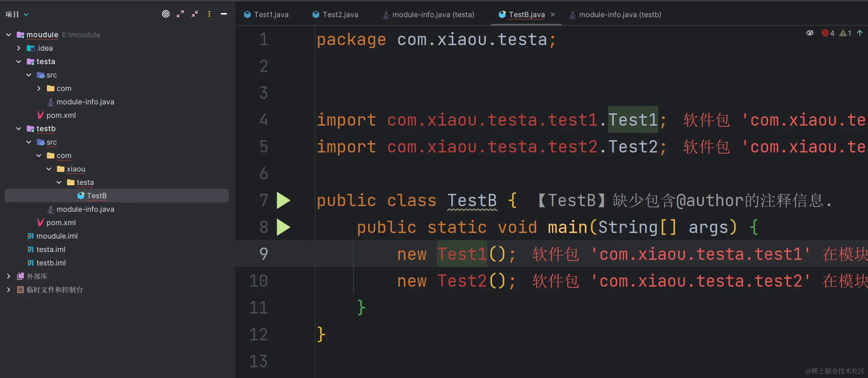The width and height of the screenshot is (868, 378).
Task: Collapse the src folder under testb
Action: pyautogui.click(x=29, y=142)
